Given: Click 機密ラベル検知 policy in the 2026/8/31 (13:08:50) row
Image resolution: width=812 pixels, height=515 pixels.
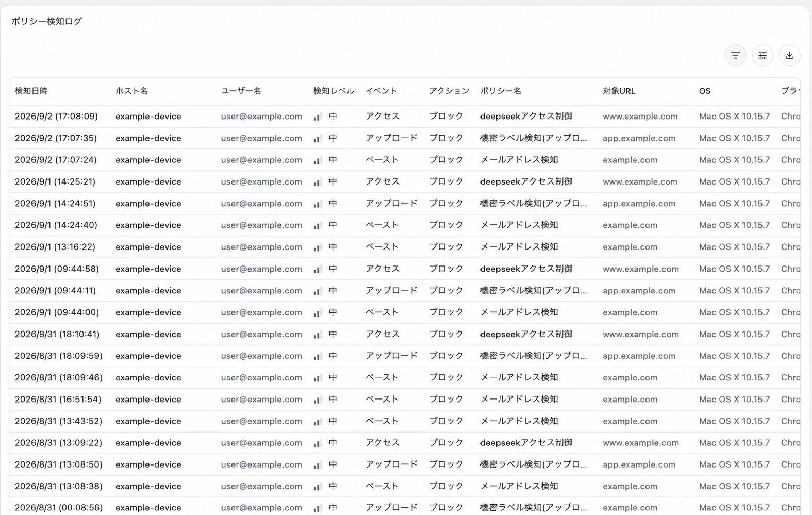Looking at the screenshot, I should [x=534, y=464].
